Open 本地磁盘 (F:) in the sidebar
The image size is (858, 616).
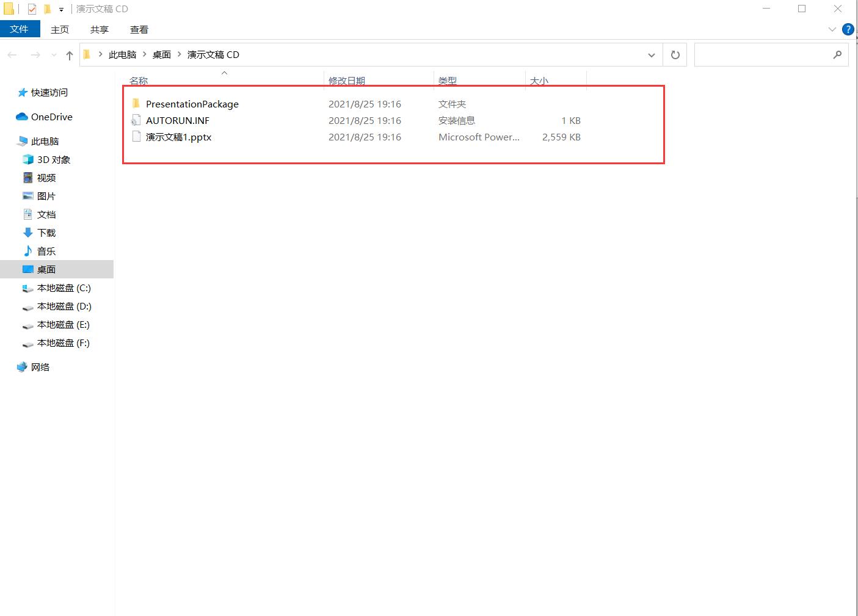(x=64, y=342)
